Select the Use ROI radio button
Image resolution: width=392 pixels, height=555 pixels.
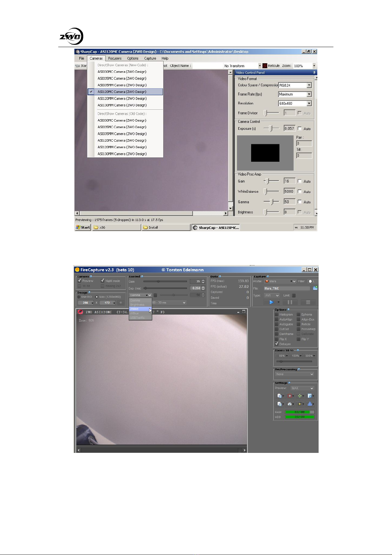click(x=79, y=297)
